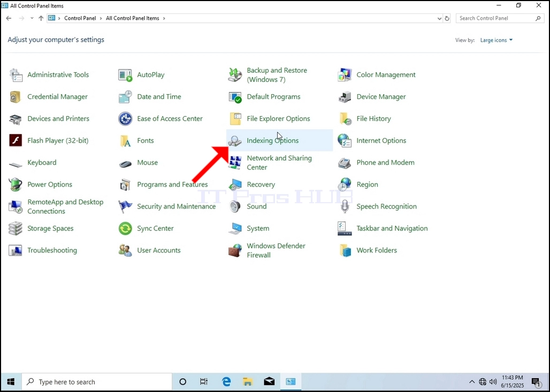550x392 pixels.
Task: Open the Administrative Tools icon
Action: (16, 75)
